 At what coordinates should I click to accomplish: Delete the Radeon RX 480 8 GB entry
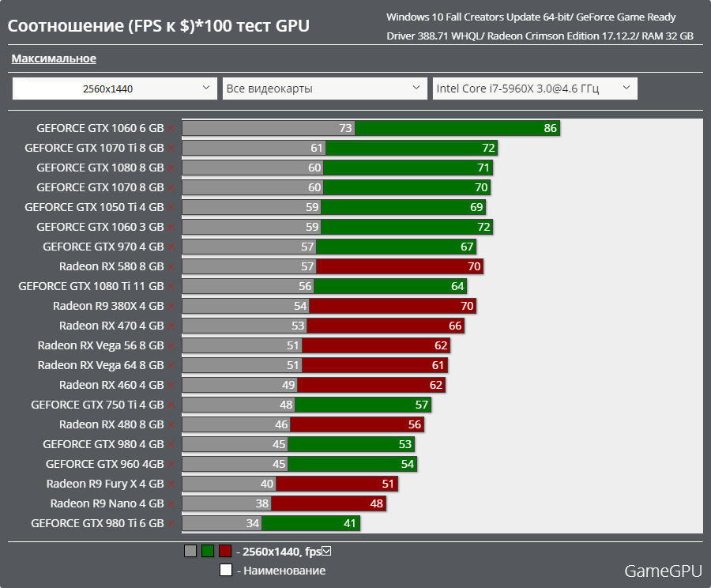[x=171, y=425]
